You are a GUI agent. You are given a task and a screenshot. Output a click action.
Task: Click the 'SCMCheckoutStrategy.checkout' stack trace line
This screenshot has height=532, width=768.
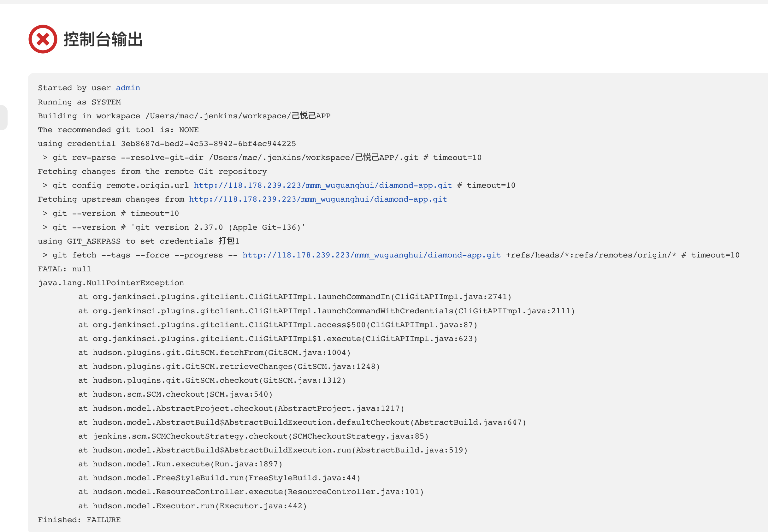pos(253,436)
